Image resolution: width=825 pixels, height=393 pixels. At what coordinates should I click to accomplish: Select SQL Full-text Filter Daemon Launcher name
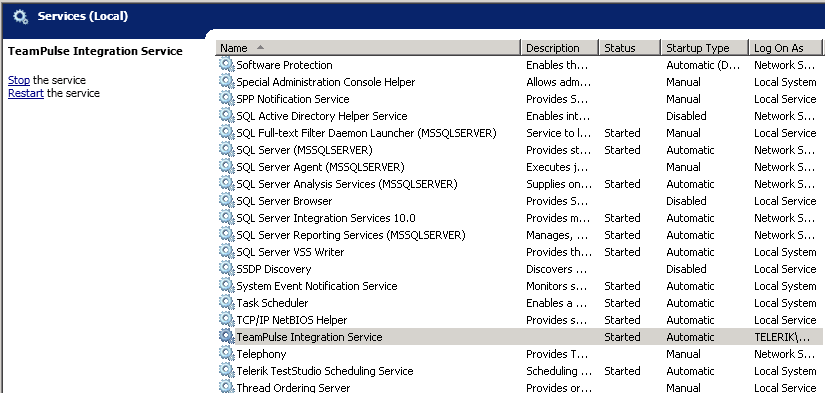point(366,133)
